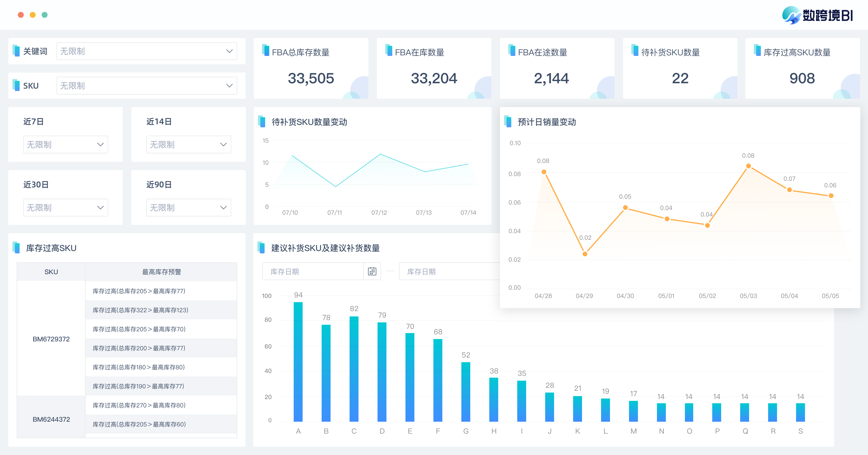Click the 库存过高SKU数量 value 908
Image resolution: width=868 pixels, height=455 pixels.
(802, 78)
